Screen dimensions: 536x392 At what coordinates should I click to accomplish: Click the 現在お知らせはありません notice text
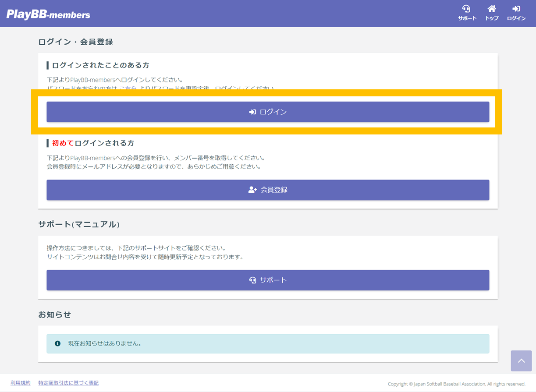pyautogui.click(x=104, y=344)
